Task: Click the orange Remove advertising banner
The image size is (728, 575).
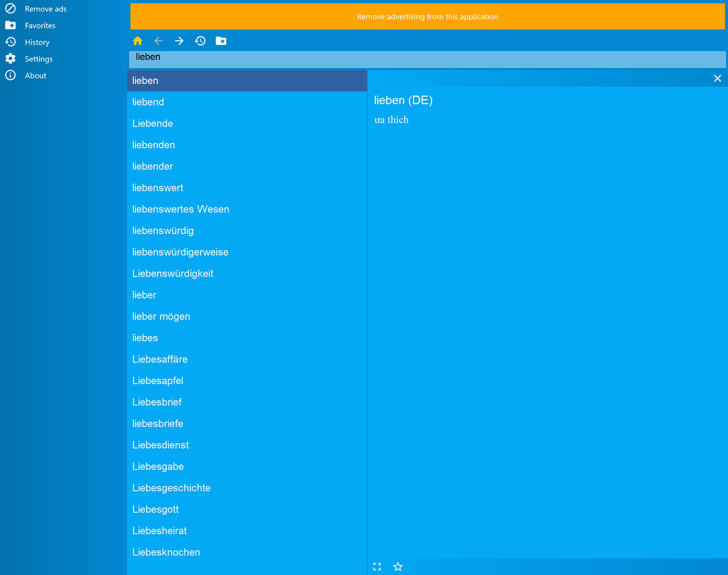Action: [x=427, y=16]
